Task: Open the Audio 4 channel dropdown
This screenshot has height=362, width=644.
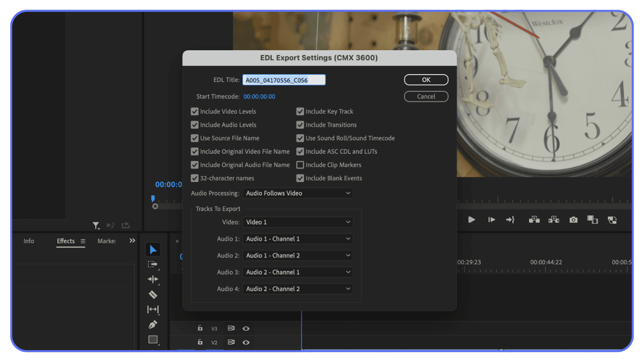Action: click(298, 289)
